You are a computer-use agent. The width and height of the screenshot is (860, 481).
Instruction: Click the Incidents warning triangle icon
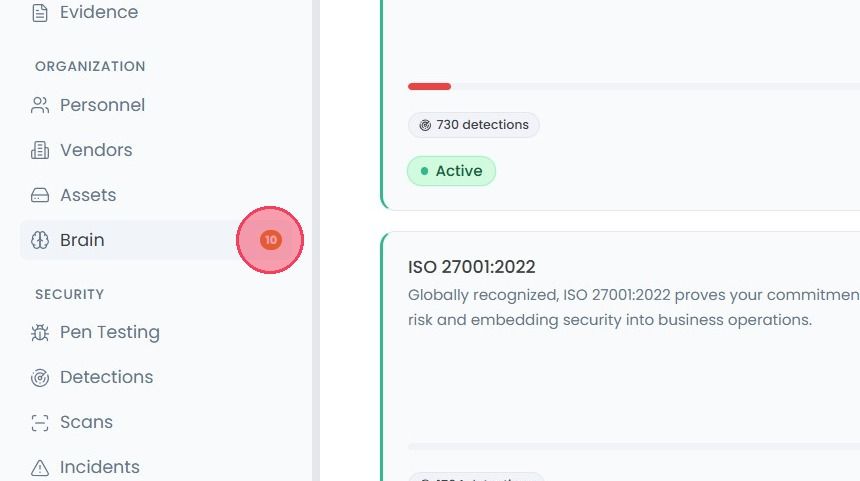[x=40, y=467]
